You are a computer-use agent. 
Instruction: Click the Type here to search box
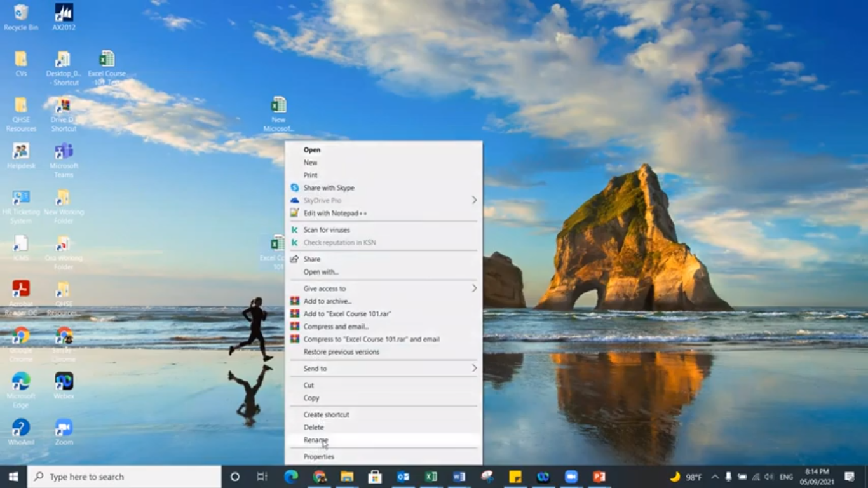tap(125, 477)
